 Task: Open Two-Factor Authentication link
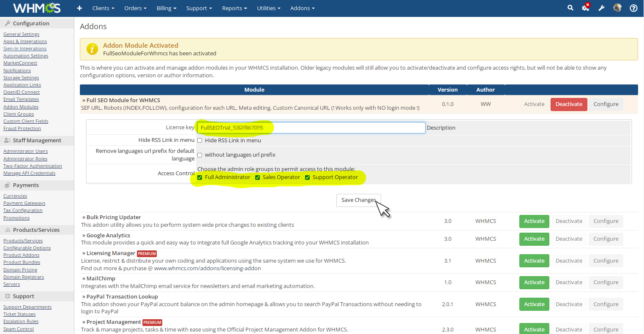tap(33, 166)
